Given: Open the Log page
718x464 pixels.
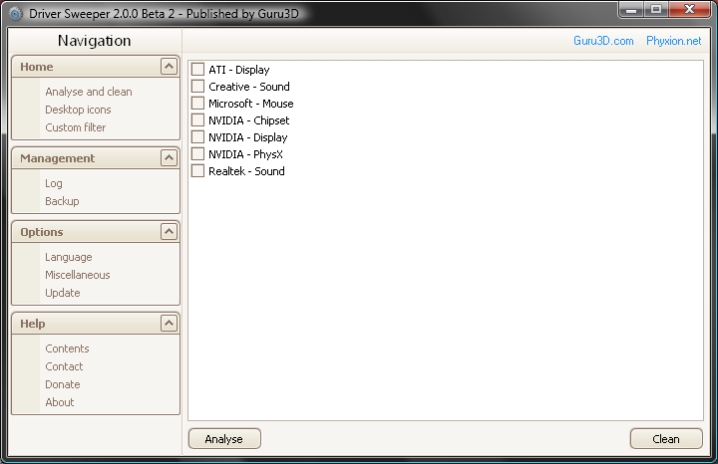Looking at the screenshot, I should (53, 184).
